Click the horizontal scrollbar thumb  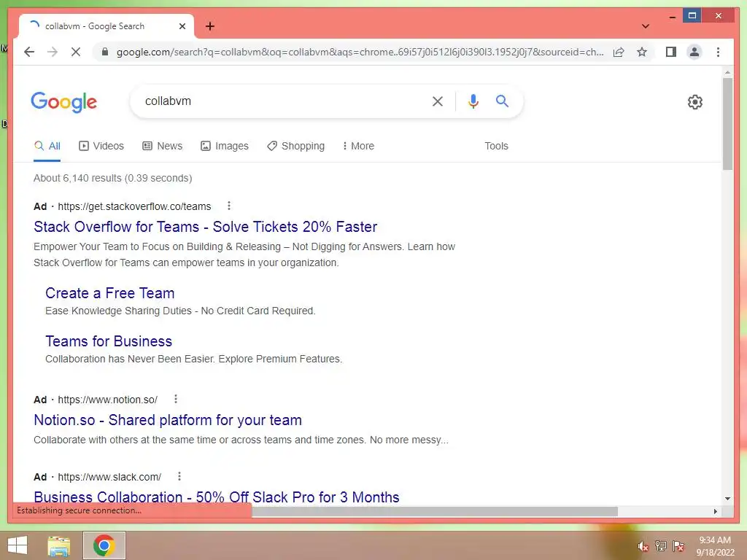coord(435,511)
